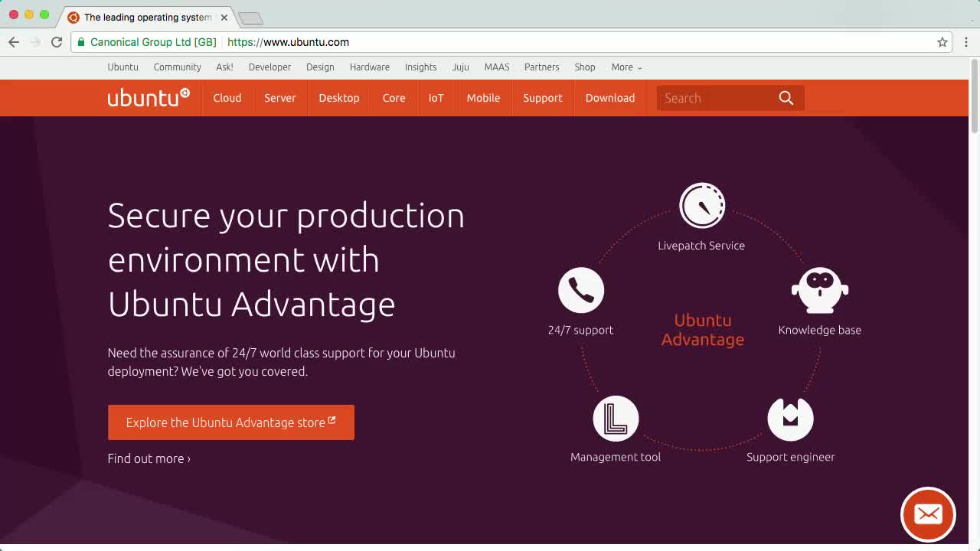This screenshot has height=551, width=980.
Task: Close the ubuntu.com browser tab
Action: [224, 17]
